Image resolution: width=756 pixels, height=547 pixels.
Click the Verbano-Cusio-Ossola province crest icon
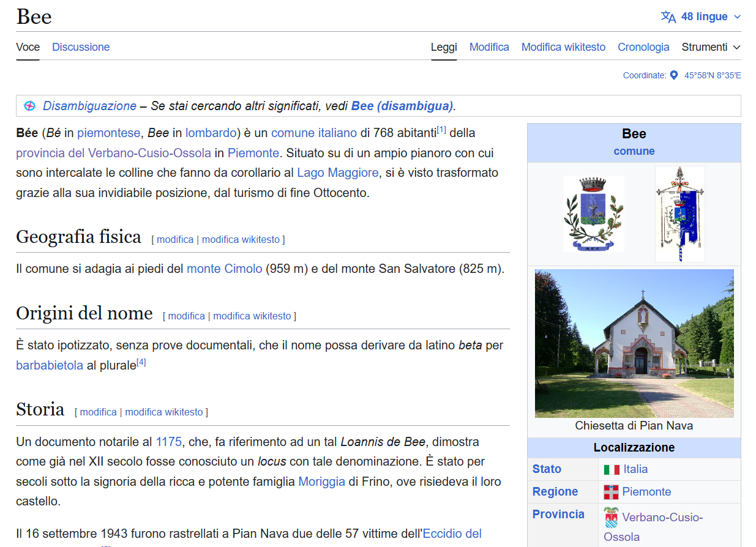click(611, 518)
